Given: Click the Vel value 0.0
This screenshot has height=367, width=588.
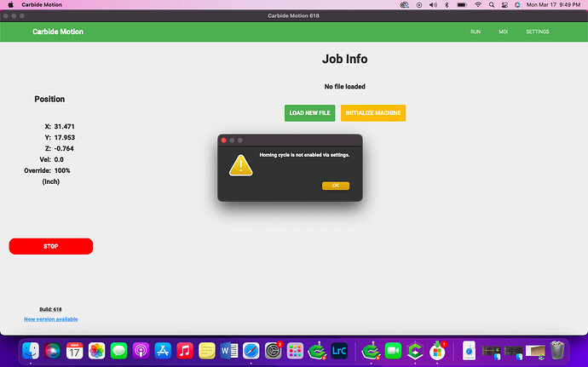Looking at the screenshot, I should 59,160.
